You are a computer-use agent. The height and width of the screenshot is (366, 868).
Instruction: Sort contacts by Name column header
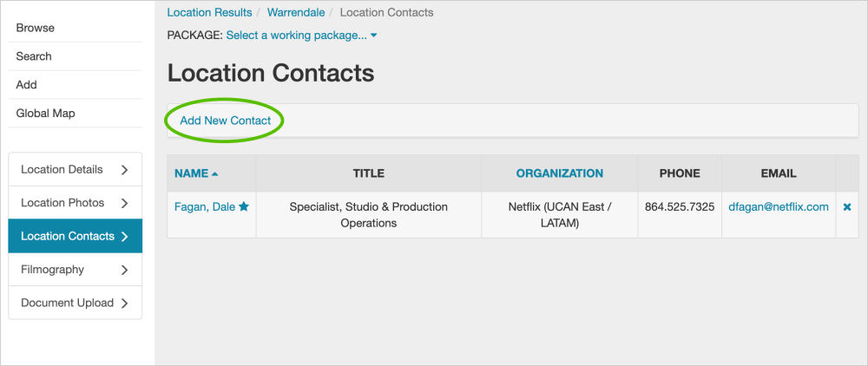pyautogui.click(x=191, y=173)
